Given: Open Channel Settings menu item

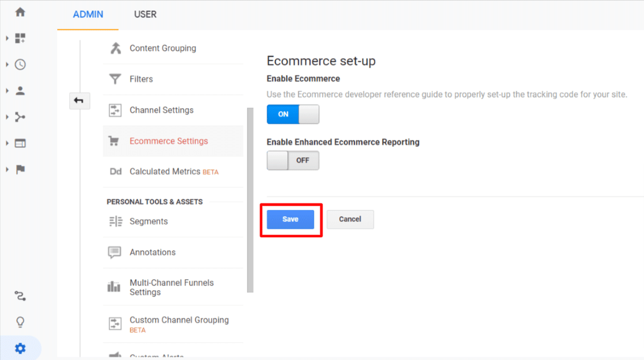Looking at the screenshot, I should (173, 110).
